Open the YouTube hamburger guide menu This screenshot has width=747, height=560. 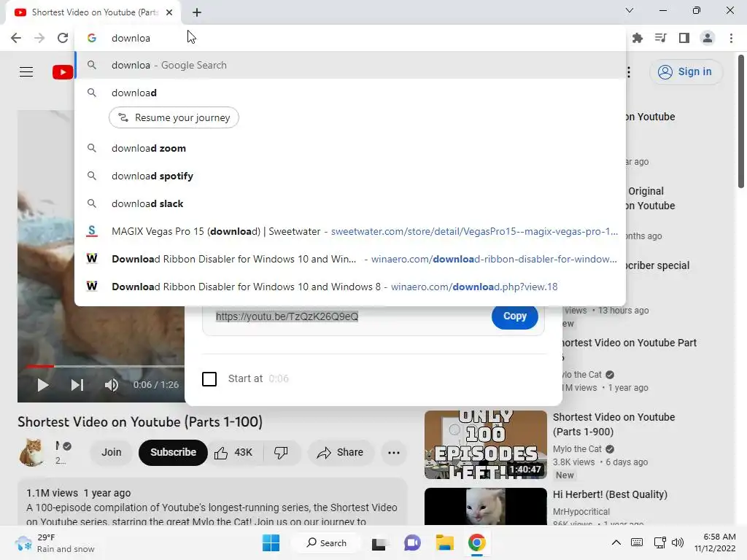tap(26, 72)
